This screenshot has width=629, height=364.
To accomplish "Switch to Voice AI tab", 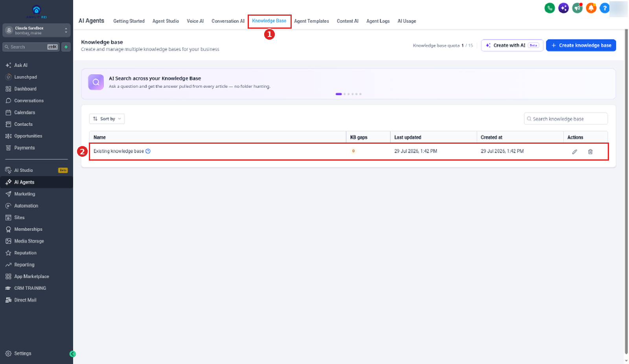I will 195,21.
